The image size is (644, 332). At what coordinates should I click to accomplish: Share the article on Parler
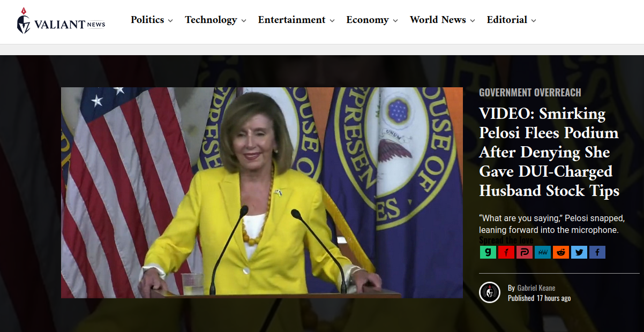pos(525,252)
